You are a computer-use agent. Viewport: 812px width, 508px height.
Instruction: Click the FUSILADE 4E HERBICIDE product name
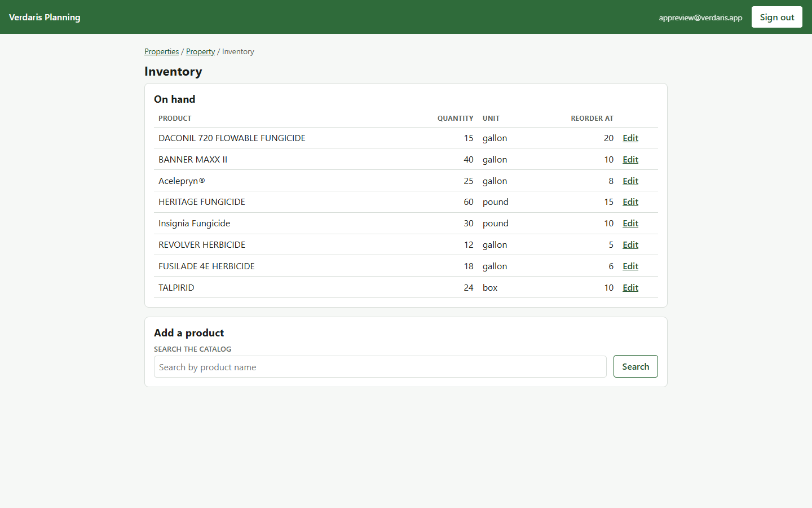[206, 266]
